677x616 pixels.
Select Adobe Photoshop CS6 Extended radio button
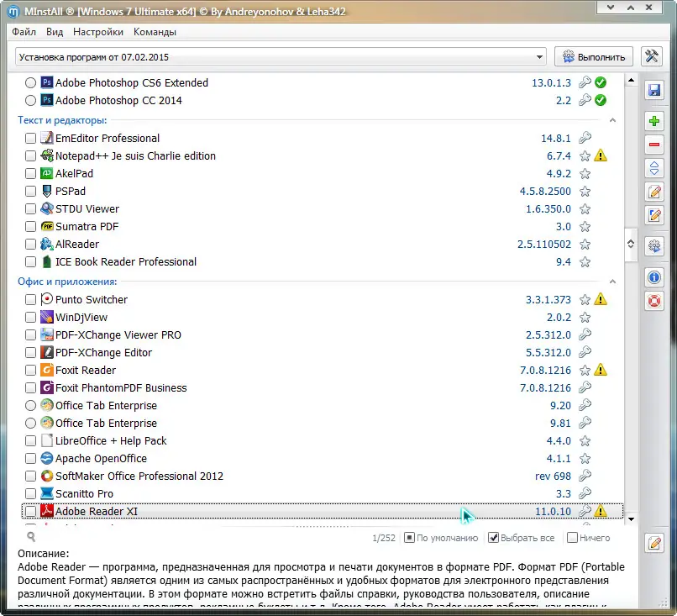30,82
